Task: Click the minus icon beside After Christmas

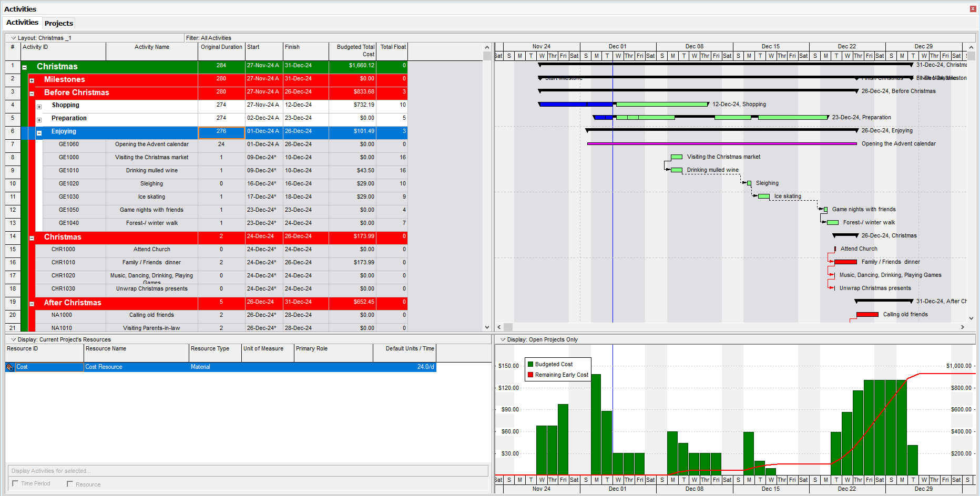Action: [x=32, y=304]
